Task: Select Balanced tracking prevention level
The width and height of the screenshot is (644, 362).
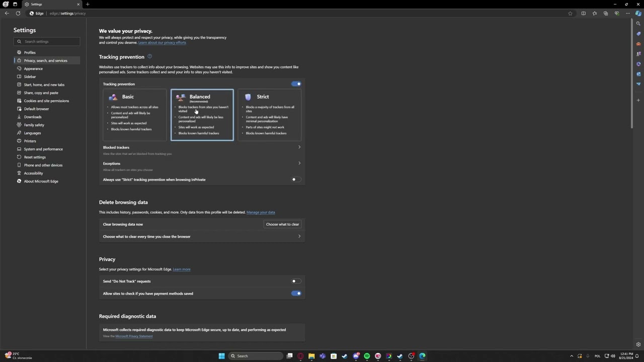Action: pos(202,115)
